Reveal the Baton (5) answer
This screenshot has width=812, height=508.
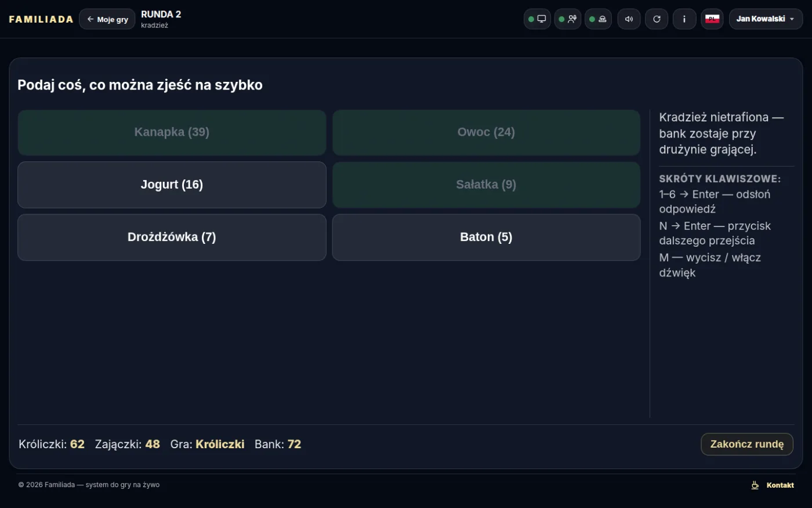(486, 237)
